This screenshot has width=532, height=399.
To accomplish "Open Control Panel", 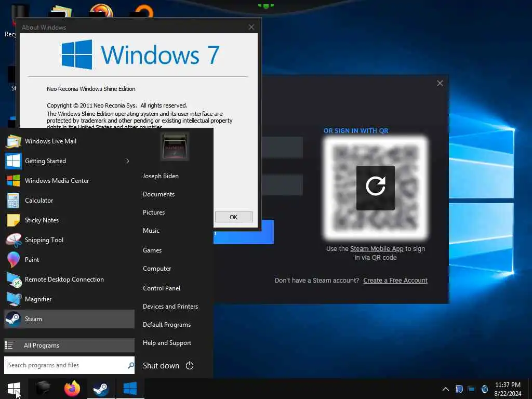I will (162, 288).
